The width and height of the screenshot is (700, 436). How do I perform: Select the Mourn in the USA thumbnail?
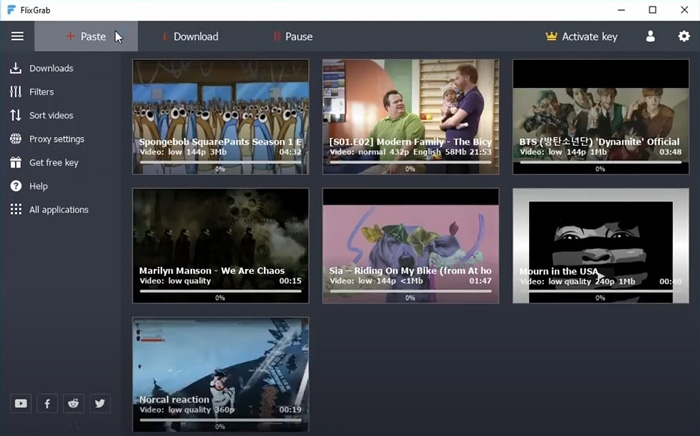(601, 246)
